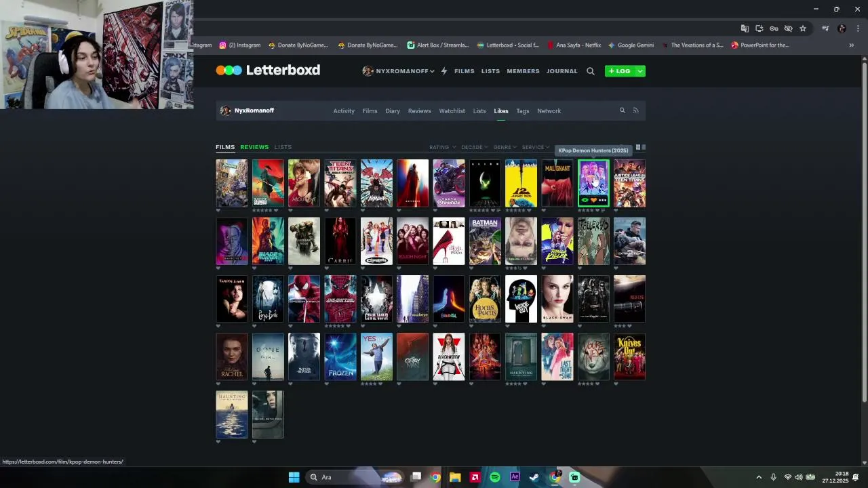Open the Knives Out poster
This screenshot has width=868, height=488.
click(629, 357)
